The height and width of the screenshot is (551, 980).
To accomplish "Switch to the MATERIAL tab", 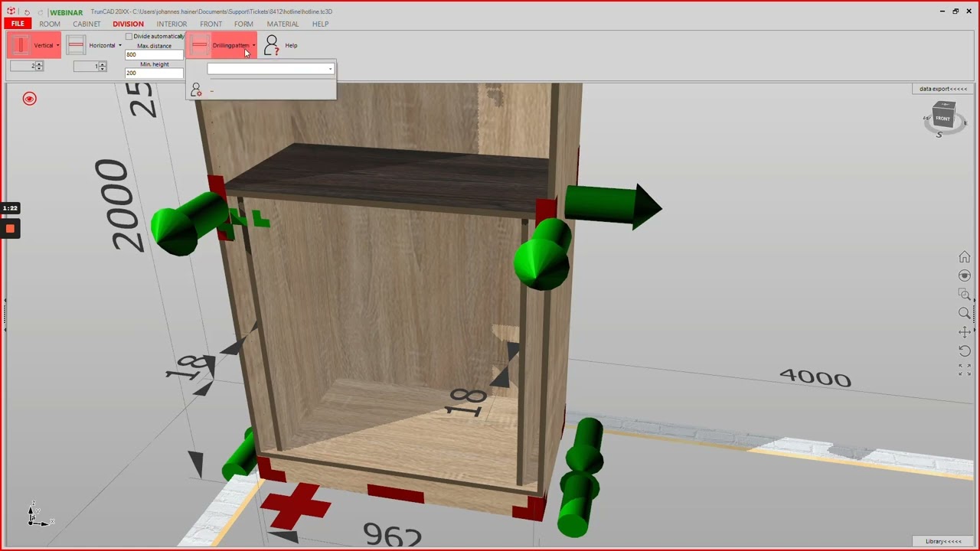I will tap(283, 24).
